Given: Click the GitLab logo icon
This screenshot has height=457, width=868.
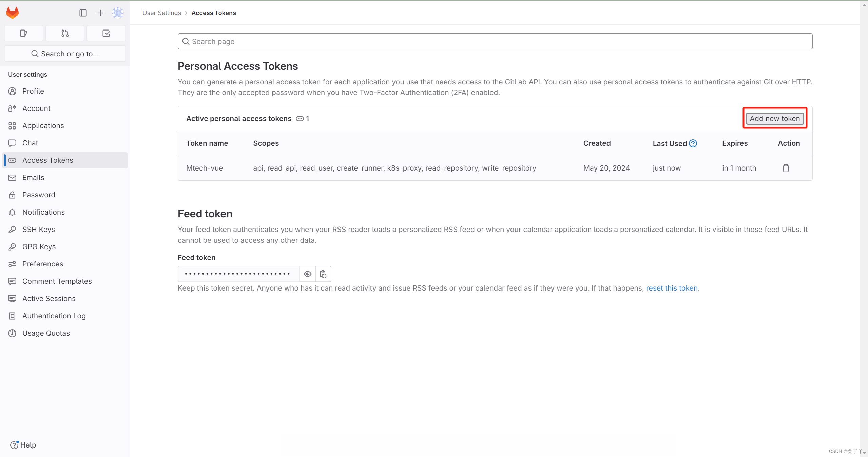Looking at the screenshot, I should (x=13, y=13).
